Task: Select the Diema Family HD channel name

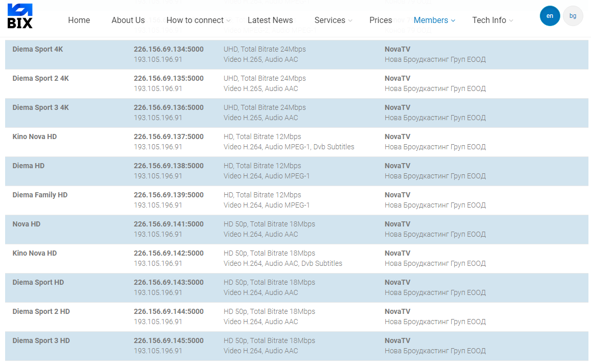Action: click(40, 195)
